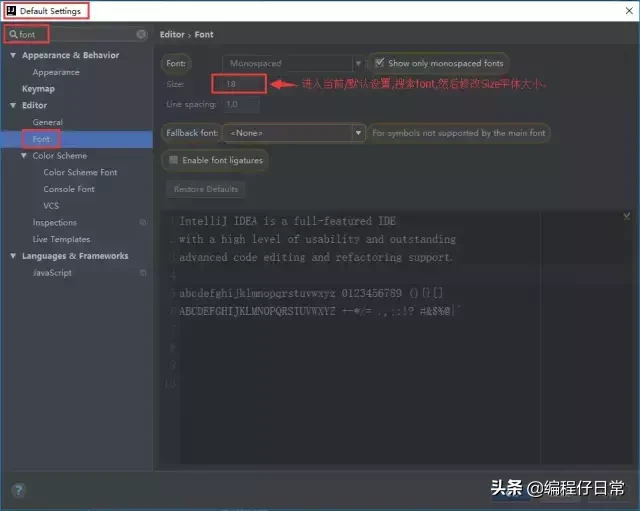This screenshot has height=511, width=640.
Task: Collapse Languages & Frameworks section
Action: tap(13, 256)
